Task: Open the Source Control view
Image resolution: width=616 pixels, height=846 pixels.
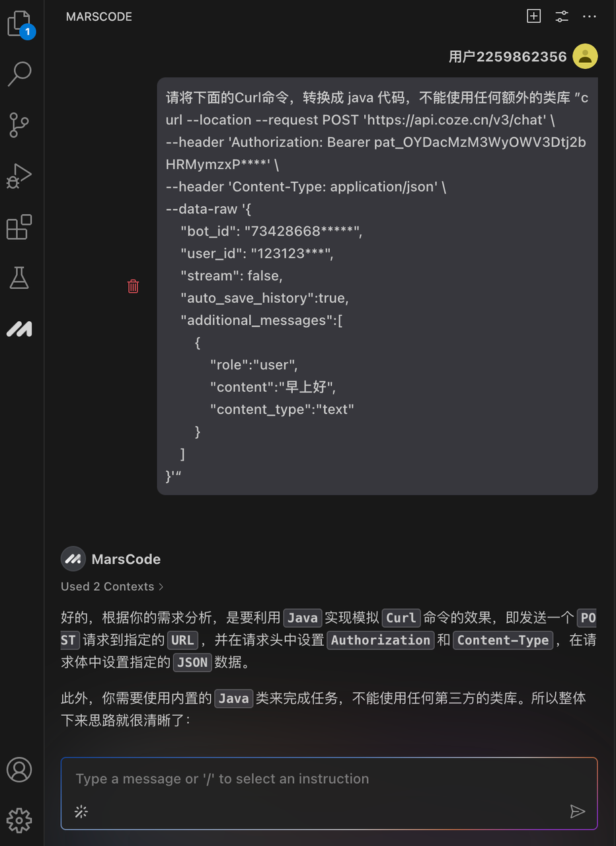Action: coord(19,125)
